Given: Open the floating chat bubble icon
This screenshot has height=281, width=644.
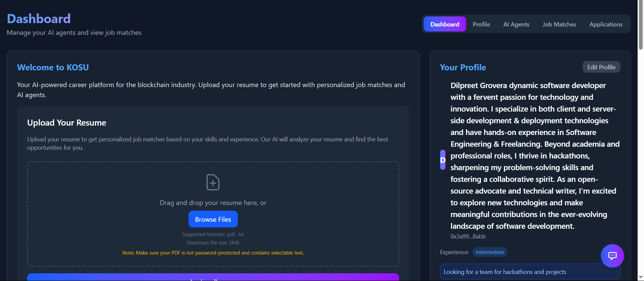Looking at the screenshot, I should coord(612,256).
